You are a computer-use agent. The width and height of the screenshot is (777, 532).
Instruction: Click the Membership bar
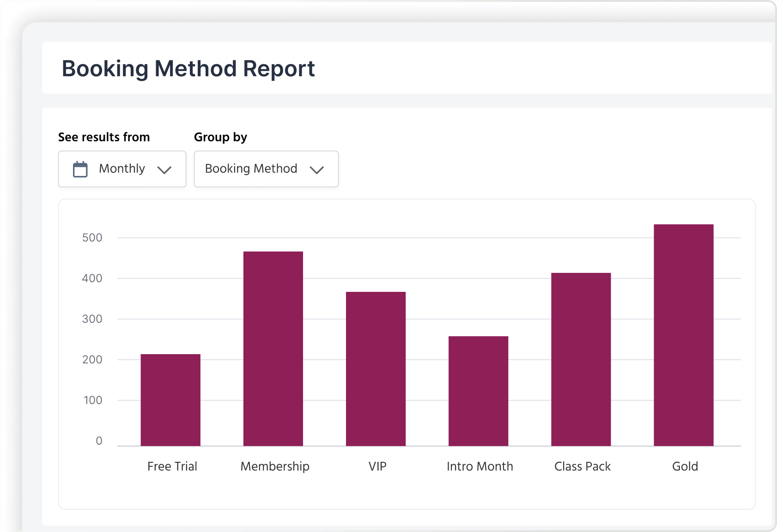click(273, 349)
